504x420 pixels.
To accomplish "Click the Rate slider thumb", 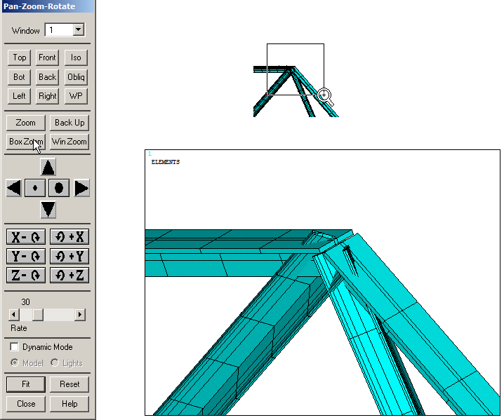I will tap(38, 314).
